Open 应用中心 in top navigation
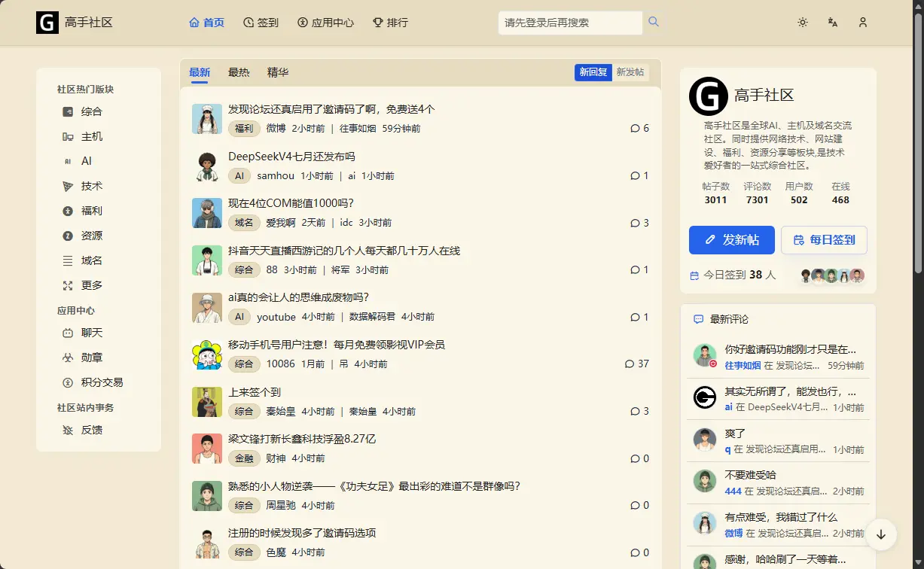The height and width of the screenshot is (569, 924). (x=325, y=23)
